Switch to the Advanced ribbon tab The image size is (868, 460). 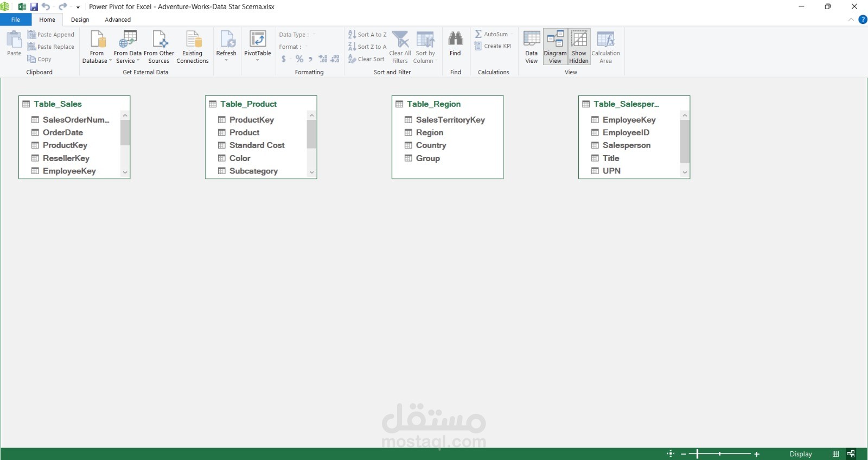click(x=118, y=20)
